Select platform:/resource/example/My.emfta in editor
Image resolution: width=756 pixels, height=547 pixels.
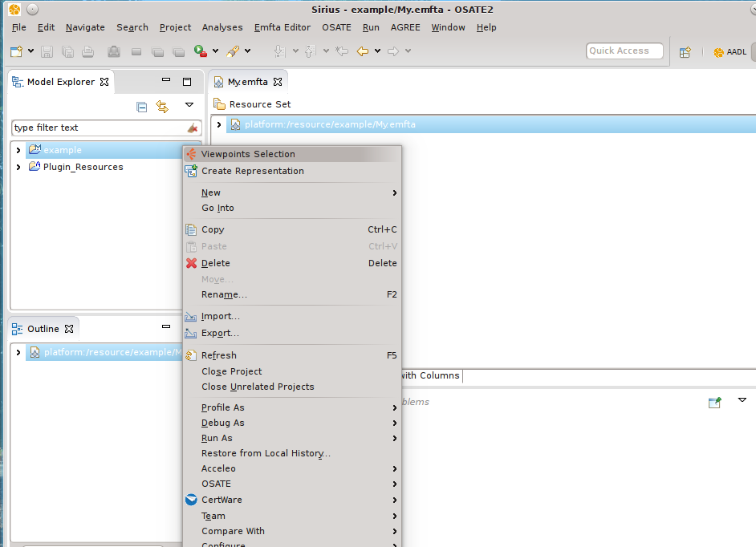point(330,124)
